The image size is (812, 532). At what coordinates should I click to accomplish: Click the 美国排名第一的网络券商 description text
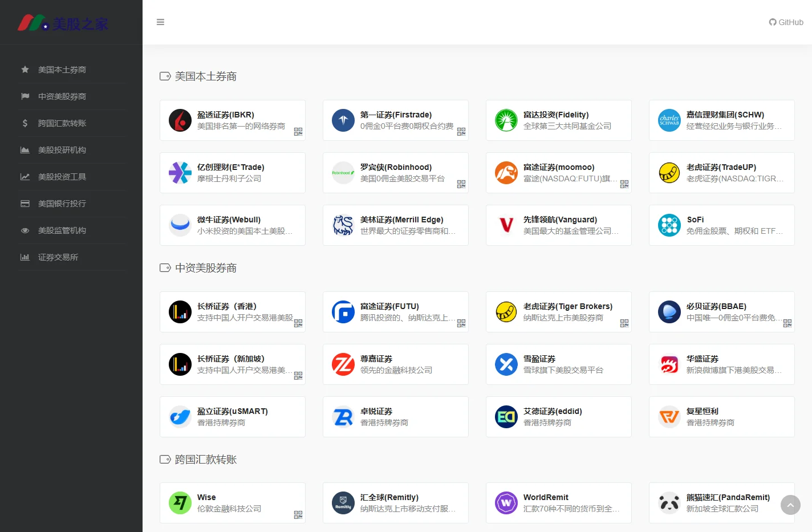(x=241, y=126)
